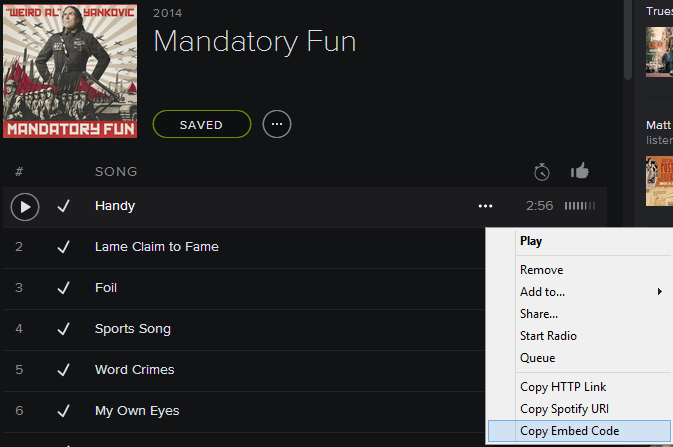Unsave Lame Claim to Fame using its checkmark
The image size is (673, 447).
coord(63,247)
